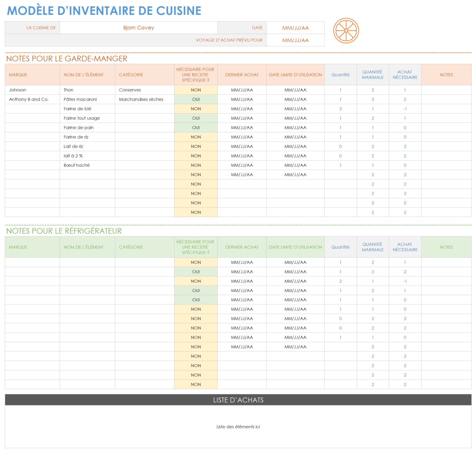Click the 'Johnson' brand cell
476x450 pixels.
[32, 90]
